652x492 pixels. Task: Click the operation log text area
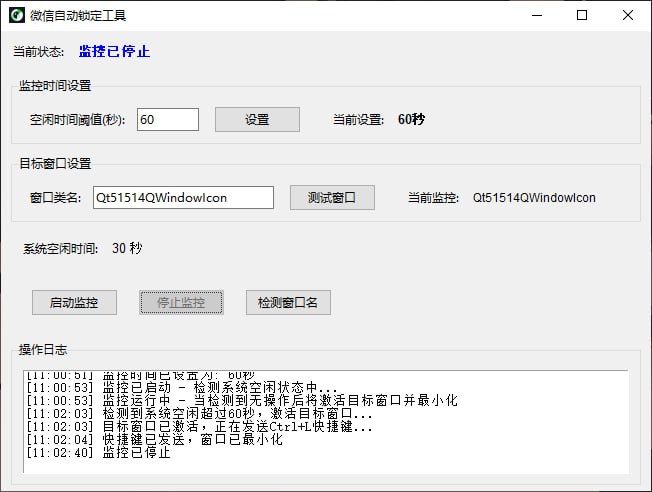click(x=326, y=422)
